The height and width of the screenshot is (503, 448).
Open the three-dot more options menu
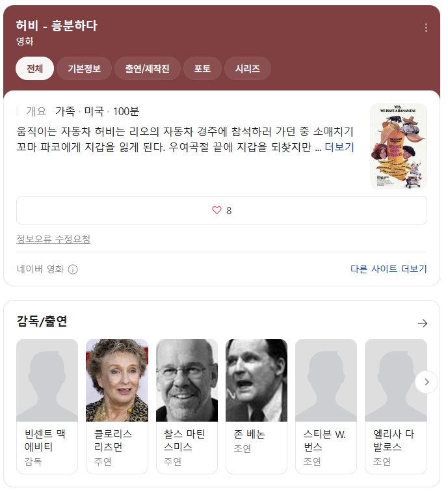click(x=426, y=27)
